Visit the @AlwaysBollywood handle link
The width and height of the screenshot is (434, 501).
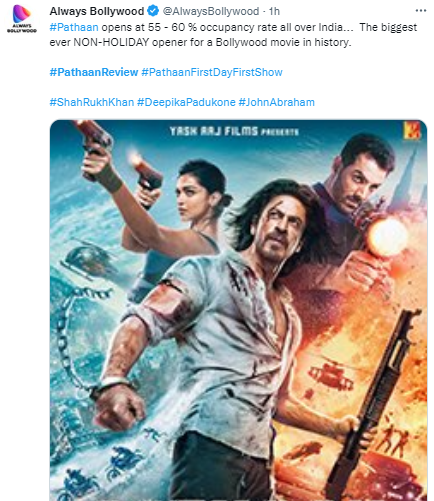tap(211, 11)
